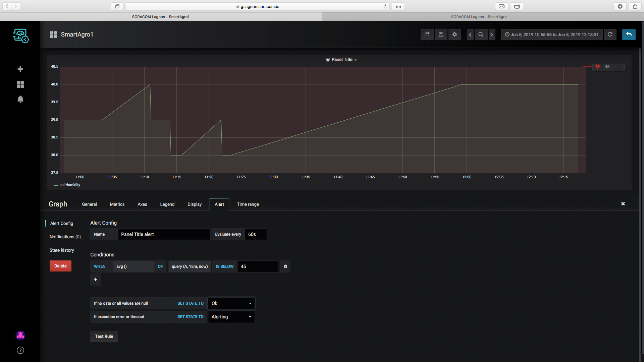The image size is (644, 362).
Task: Delete the condition with trash icon
Action: point(285,266)
